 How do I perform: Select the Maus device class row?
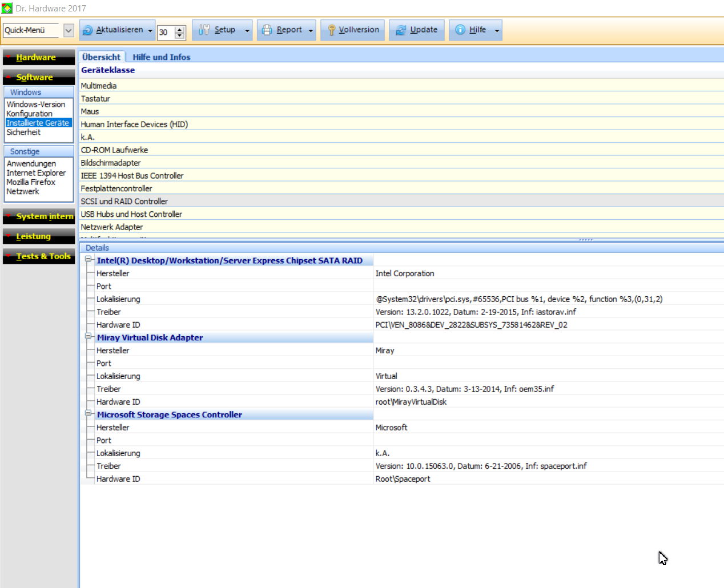(401, 111)
